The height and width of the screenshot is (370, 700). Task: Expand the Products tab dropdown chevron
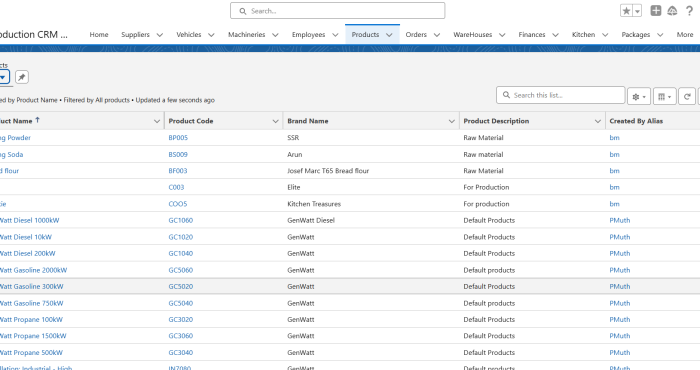(389, 35)
